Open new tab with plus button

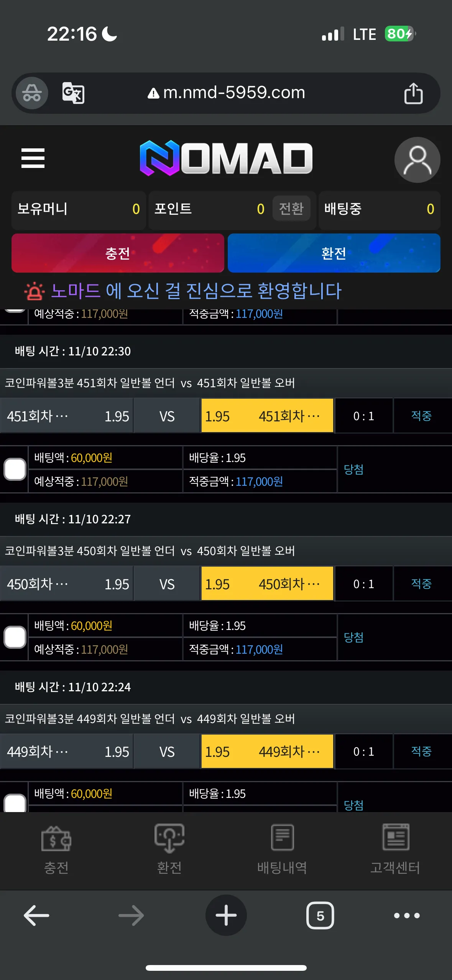(226, 915)
